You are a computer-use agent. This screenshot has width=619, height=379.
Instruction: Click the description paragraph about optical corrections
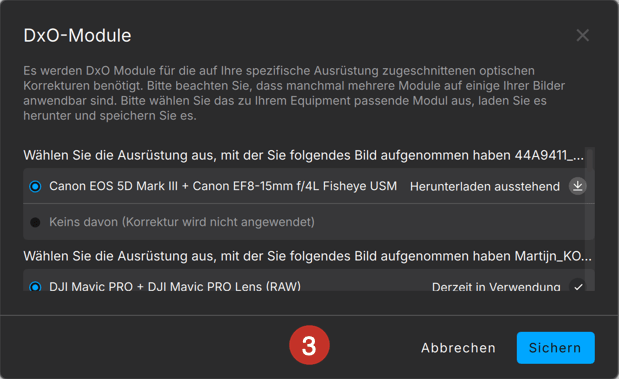point(294,93)
